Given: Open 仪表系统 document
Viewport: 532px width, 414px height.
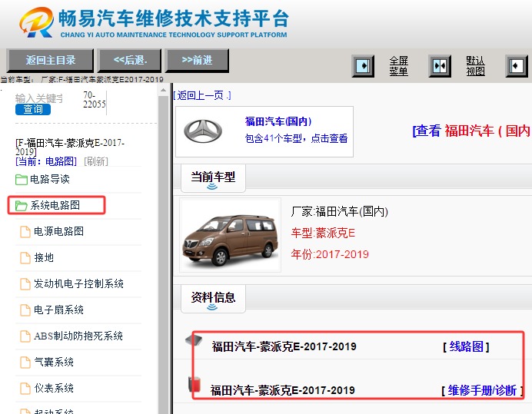Looking at the screenshot, I should [x=54, y=388].
